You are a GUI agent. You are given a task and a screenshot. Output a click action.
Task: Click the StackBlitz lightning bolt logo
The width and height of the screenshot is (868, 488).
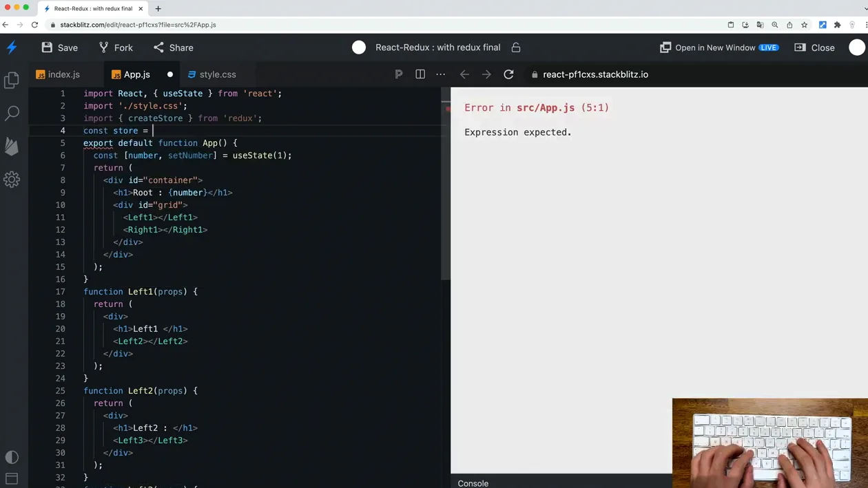12,47
